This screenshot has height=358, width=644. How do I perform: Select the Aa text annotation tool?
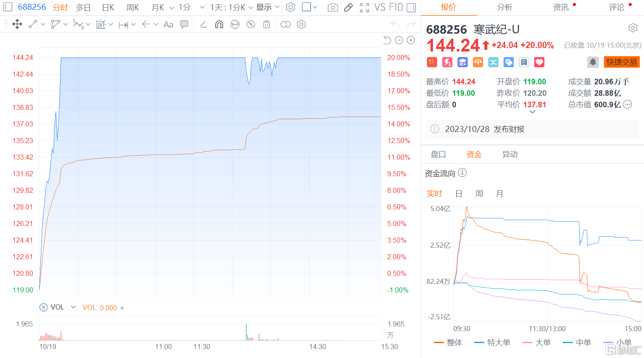click(169, 24)
